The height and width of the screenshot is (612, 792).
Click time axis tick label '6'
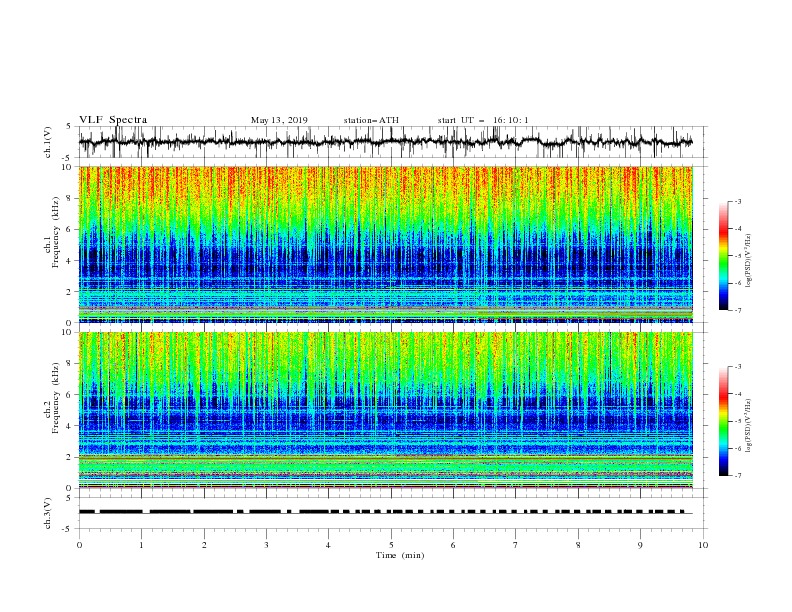pyautogui.click(x=453, y=545)
